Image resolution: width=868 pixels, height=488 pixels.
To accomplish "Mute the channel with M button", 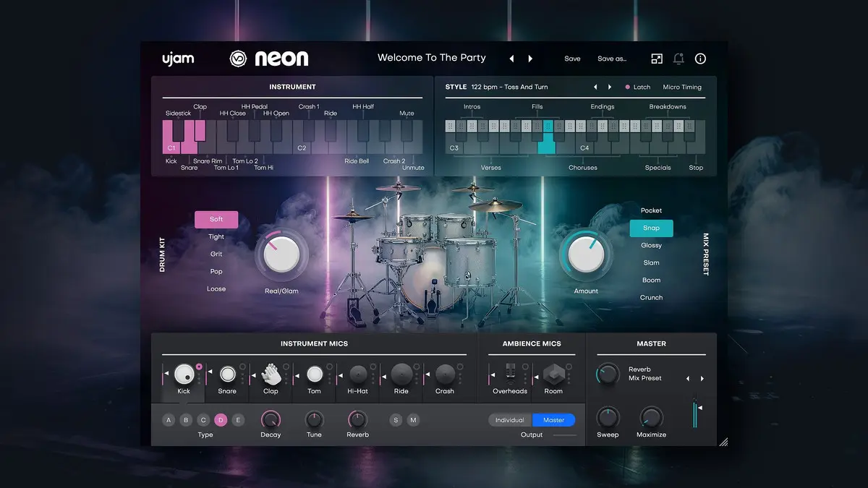I will click(x=413, y=420).
